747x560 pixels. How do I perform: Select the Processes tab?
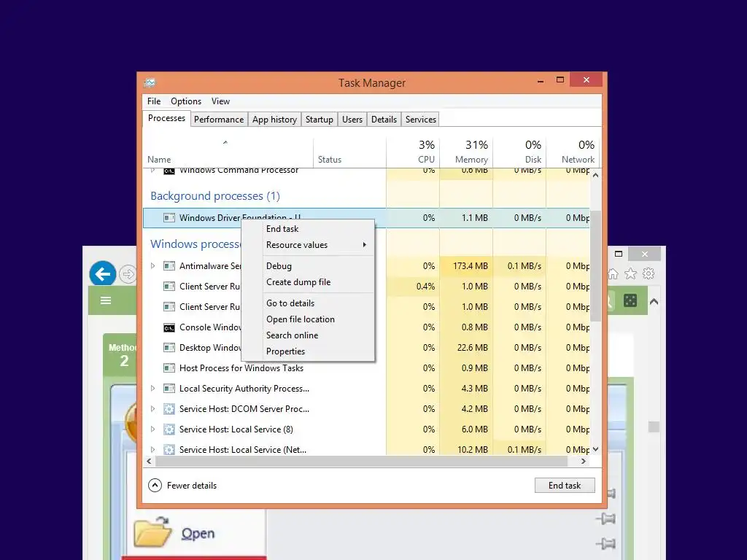click(x=166, y=118)
